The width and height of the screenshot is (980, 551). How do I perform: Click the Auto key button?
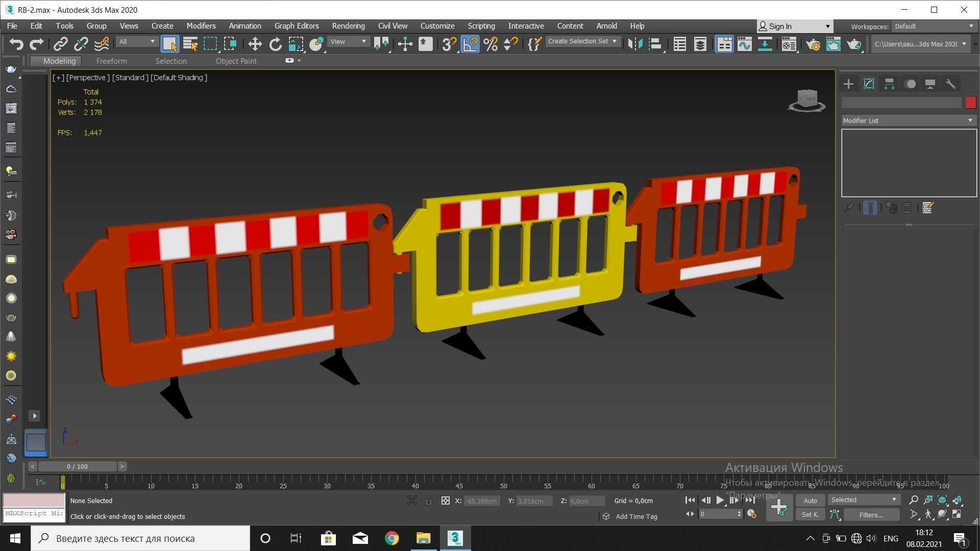tap(810, 500)
